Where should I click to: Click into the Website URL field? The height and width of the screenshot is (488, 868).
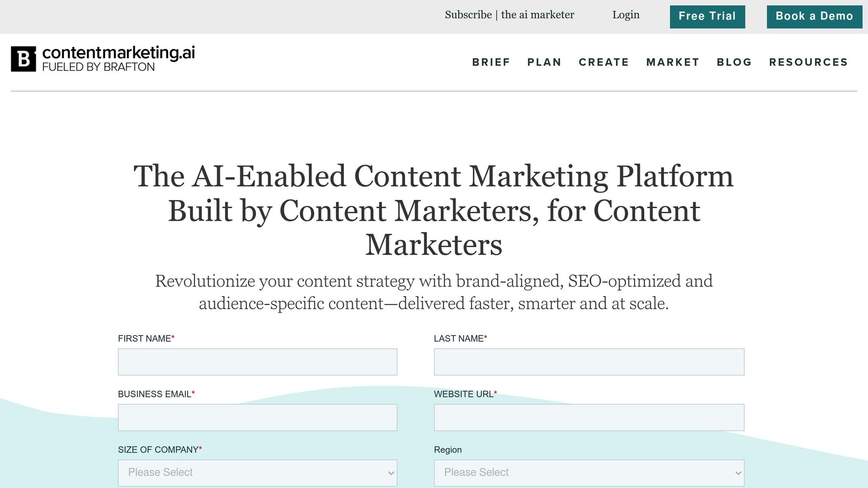(x=589, y=417)
